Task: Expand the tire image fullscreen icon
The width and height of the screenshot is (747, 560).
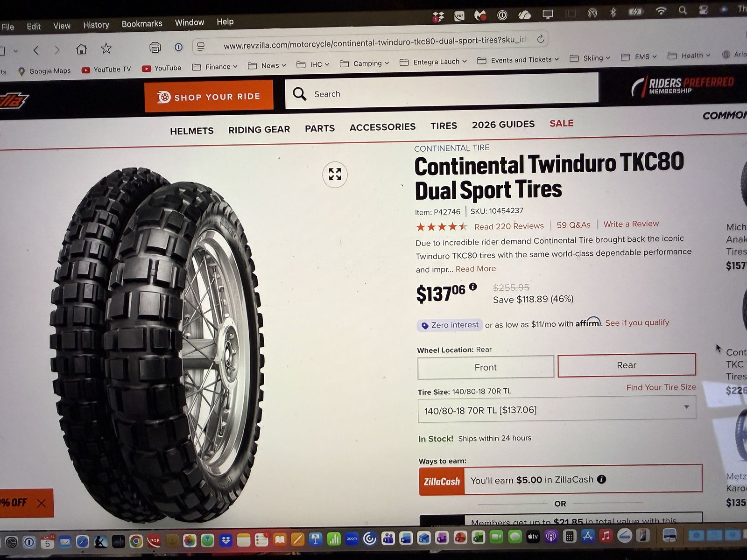Action: tap(335, 175)
